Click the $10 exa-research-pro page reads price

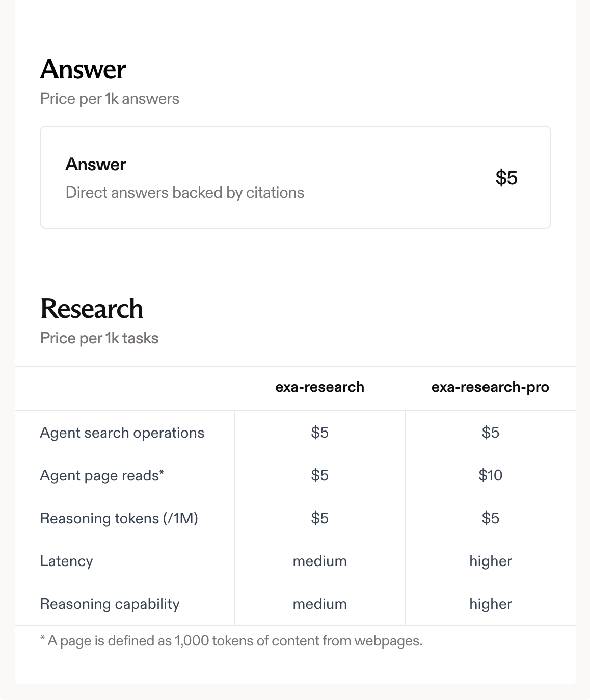tap(490, 475)
